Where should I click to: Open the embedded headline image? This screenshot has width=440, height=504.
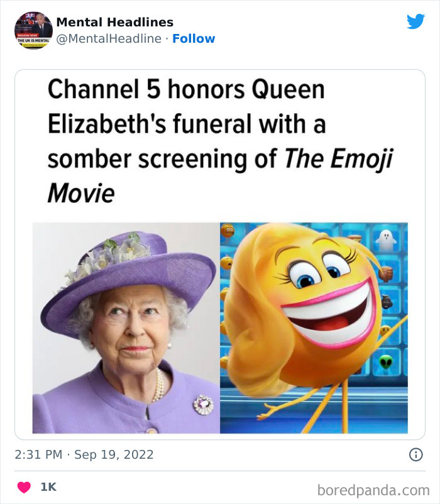(220, 251)
